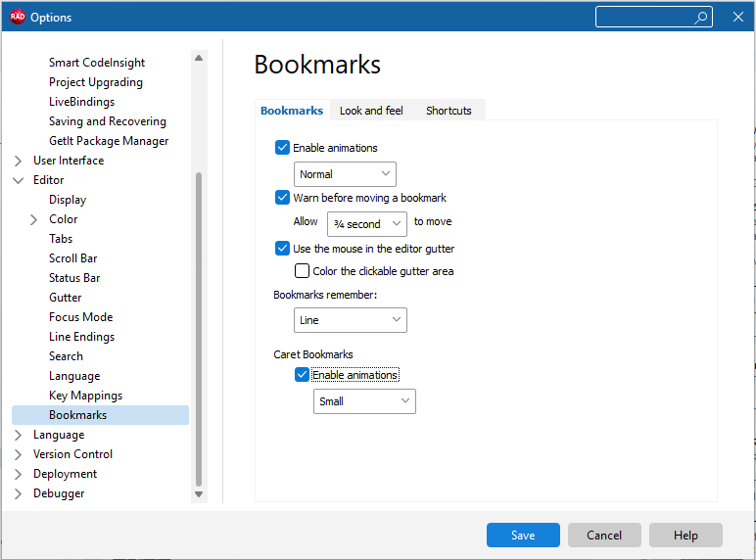
Task: Open the Small caret animation dropdown
Action: tap(364, 401)
